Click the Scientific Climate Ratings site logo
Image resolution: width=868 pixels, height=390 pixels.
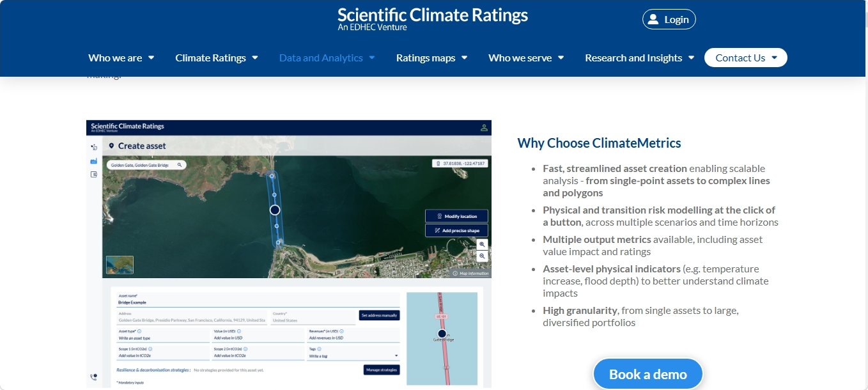[433, 19]
